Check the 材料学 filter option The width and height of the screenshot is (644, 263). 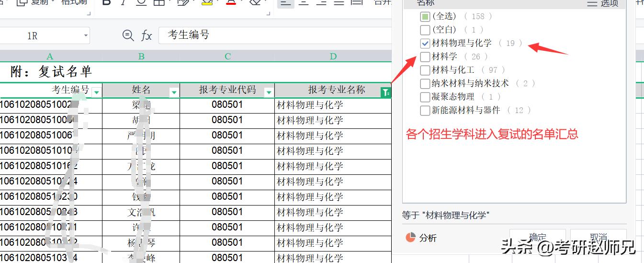(425, 57)
